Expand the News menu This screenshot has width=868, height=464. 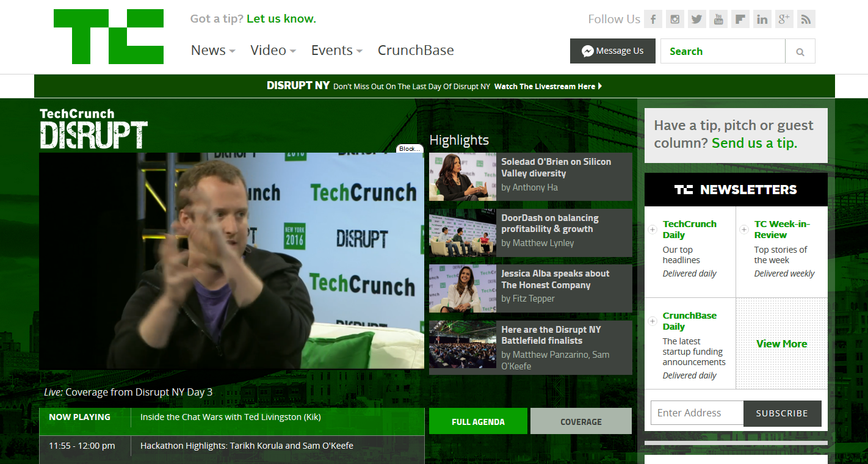coord(213,50)
